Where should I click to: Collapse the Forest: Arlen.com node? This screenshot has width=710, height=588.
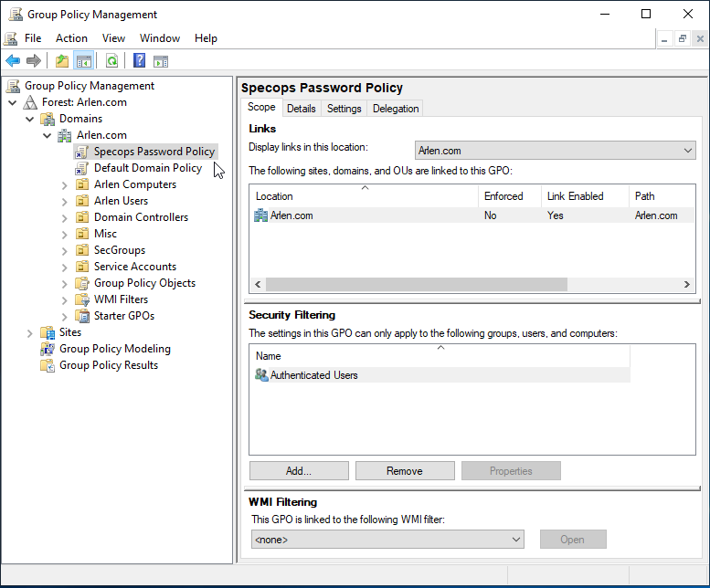[13, 102]
